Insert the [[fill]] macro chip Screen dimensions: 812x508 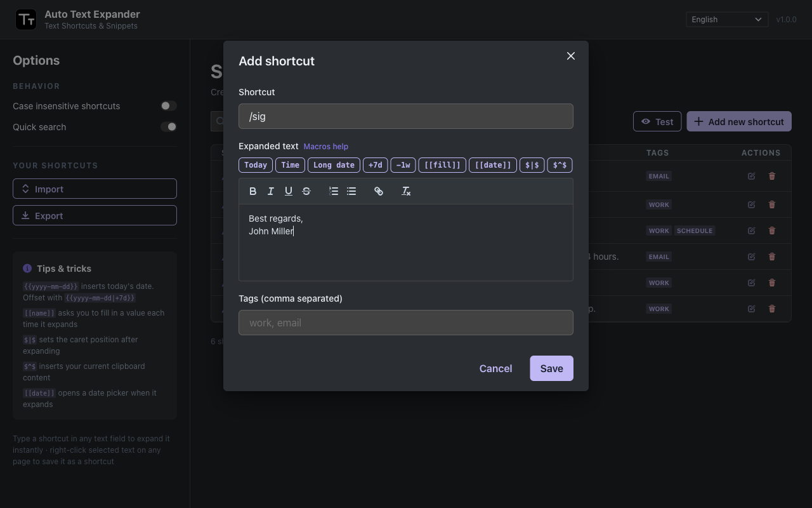pyautogui.click(x=442, y=165)
